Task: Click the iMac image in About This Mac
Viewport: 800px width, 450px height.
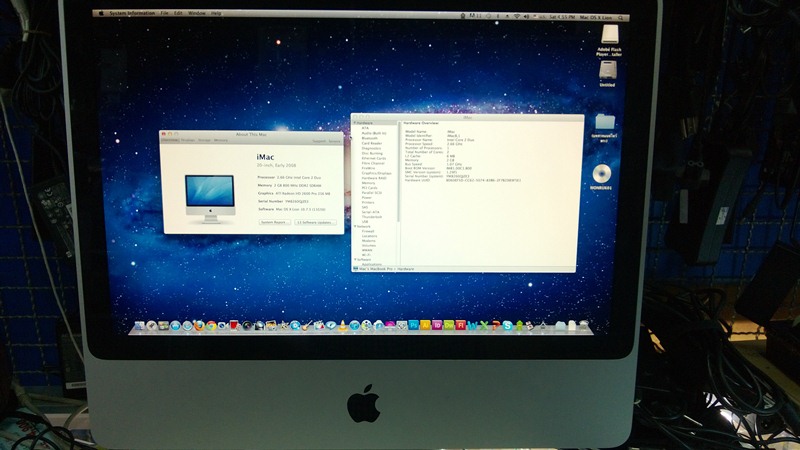Action: pos(210,199)
